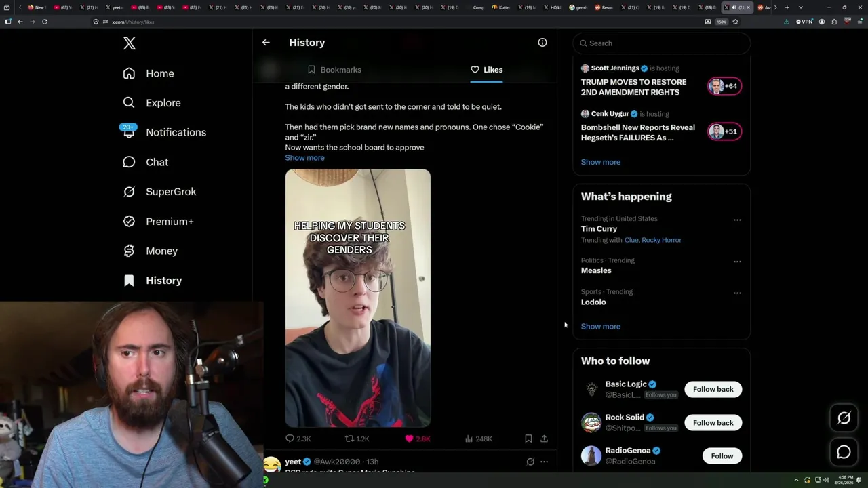Click the X search input field
This screenshot has height=488, width=868.
tap(661, 43)
